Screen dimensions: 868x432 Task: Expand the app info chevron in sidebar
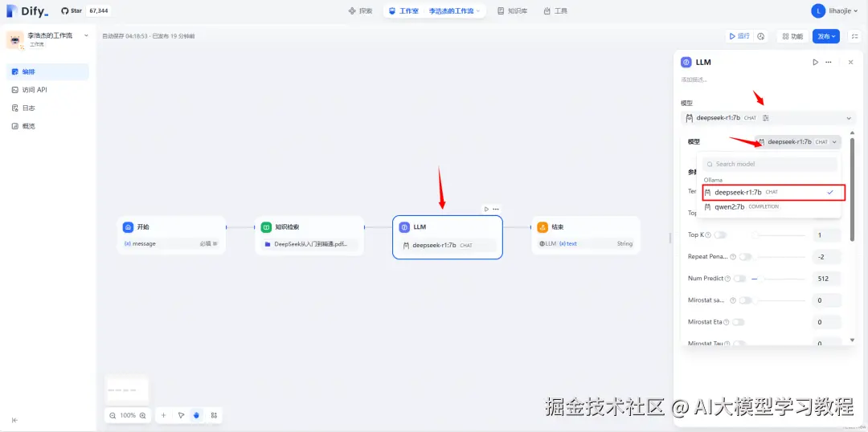point(86,35)
